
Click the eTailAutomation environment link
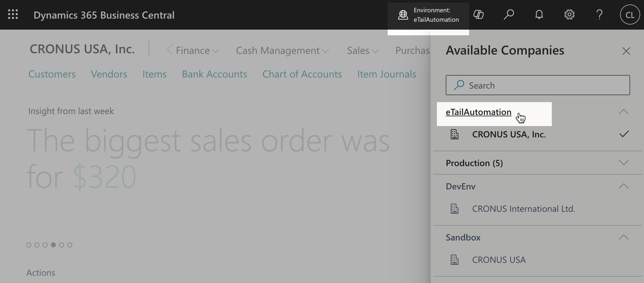pos(478,112)
